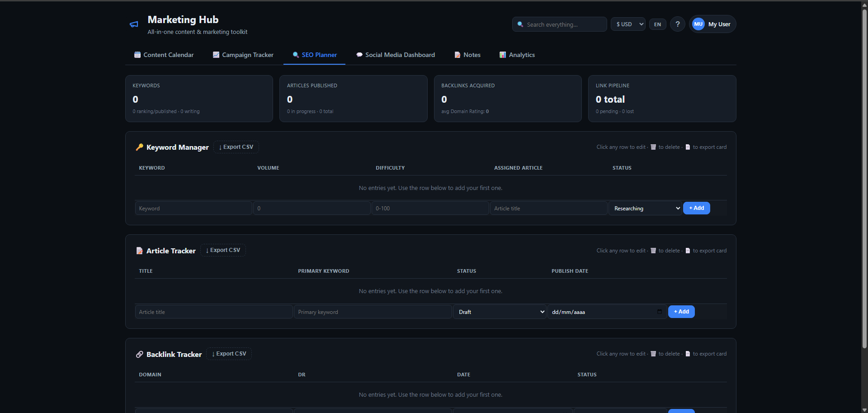Viewport: 868px width, 413px height.
Task: Click the MU user avatar
Action: click(698, 24)
